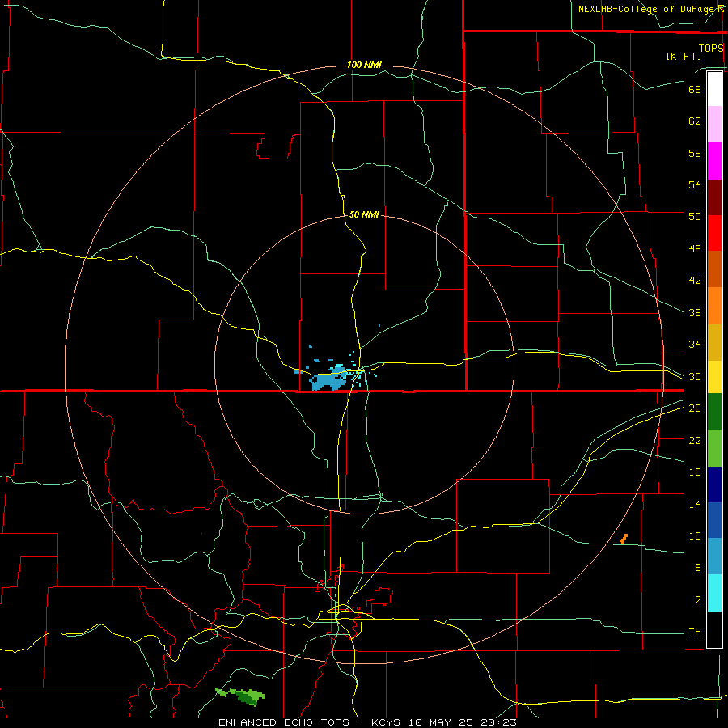Select the '100 NMI' range ring label

pos(364,65)
